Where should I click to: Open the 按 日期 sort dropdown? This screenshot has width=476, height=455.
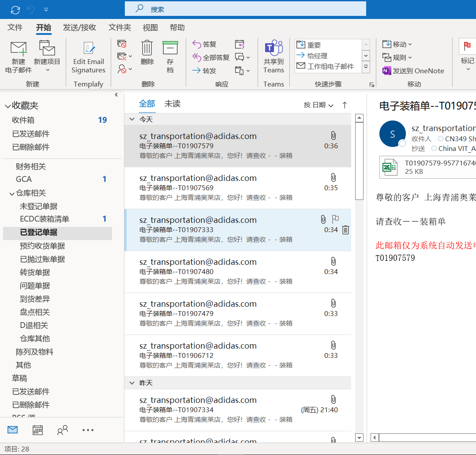tap(319, 105)
